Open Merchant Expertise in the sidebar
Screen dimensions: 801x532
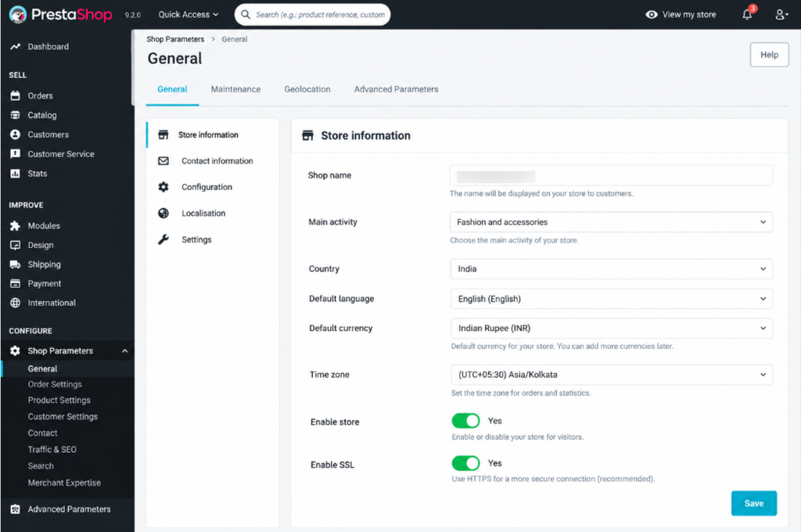click(64, 483)
